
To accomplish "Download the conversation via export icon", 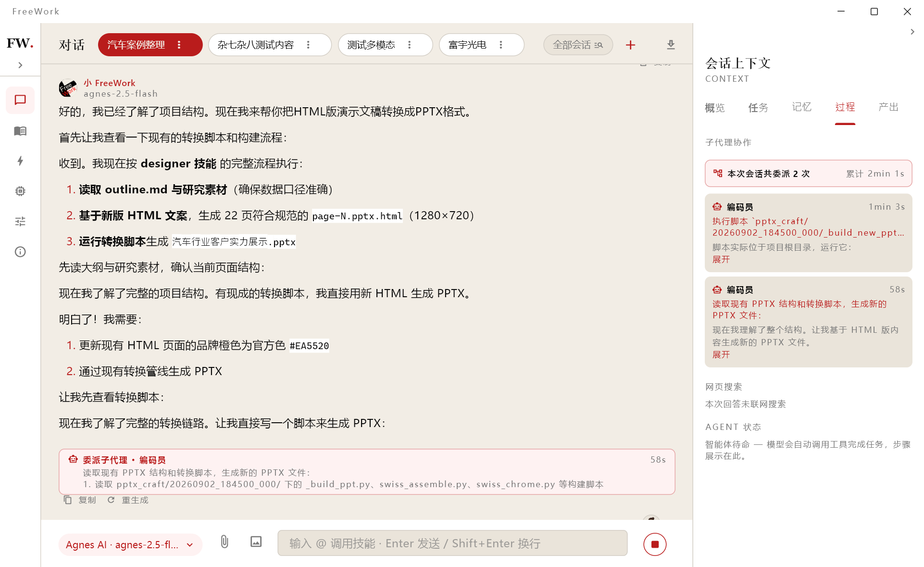I will pos(671,45).
